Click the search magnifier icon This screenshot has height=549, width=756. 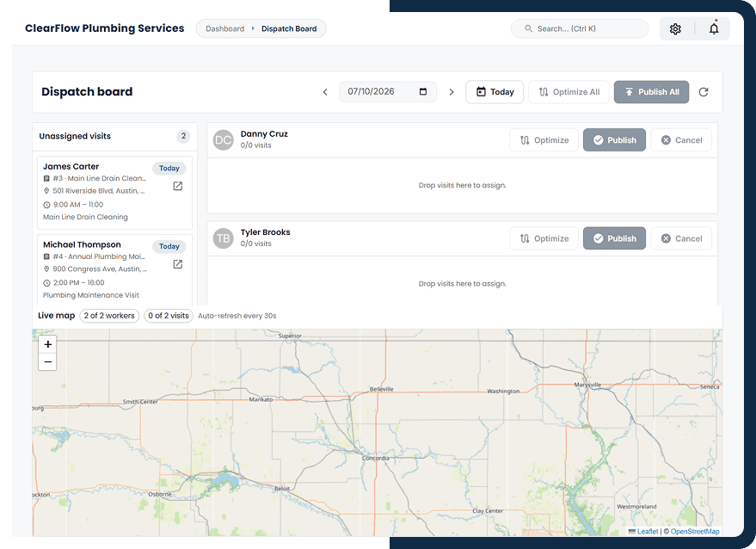point(528,28)
